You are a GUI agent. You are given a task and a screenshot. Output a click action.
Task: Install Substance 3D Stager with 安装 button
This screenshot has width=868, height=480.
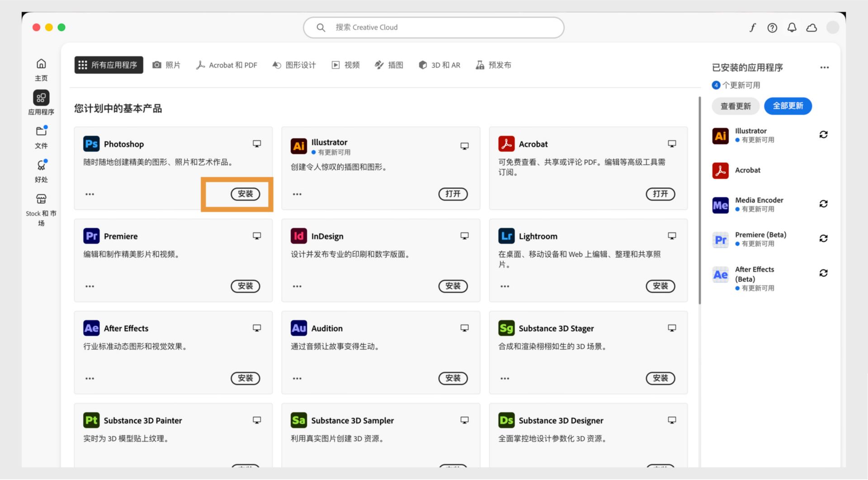point(660,378)
